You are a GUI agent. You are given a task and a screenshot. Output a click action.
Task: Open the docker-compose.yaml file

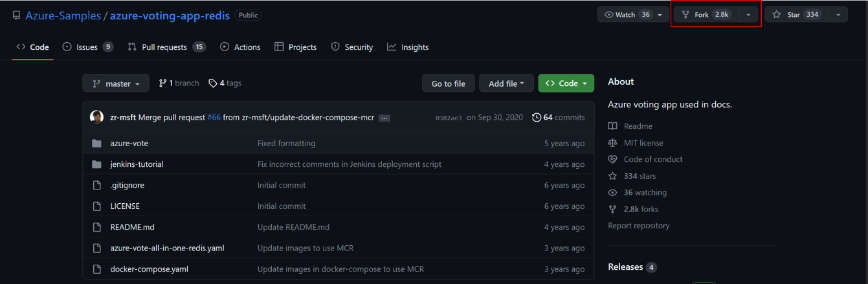pos(149,269)
